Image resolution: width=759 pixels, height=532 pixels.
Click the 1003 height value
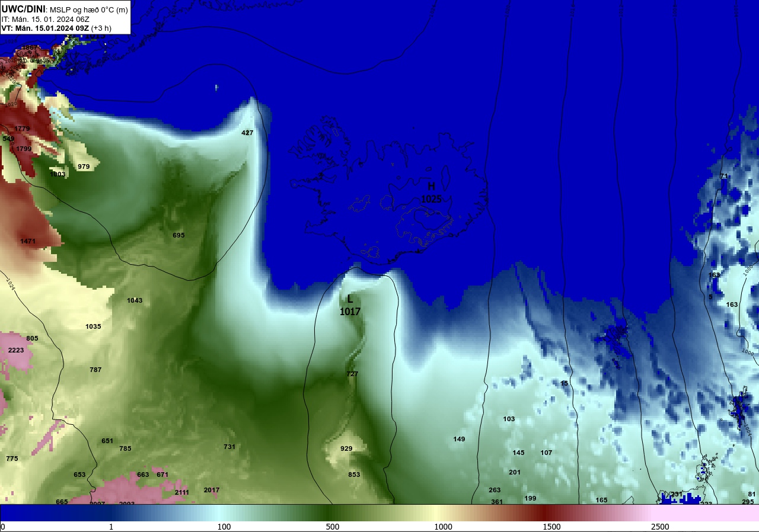58,174
